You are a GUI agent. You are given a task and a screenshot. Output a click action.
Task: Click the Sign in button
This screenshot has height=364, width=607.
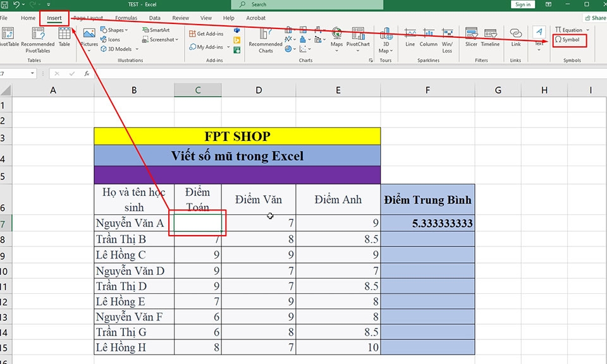[522, 4]
